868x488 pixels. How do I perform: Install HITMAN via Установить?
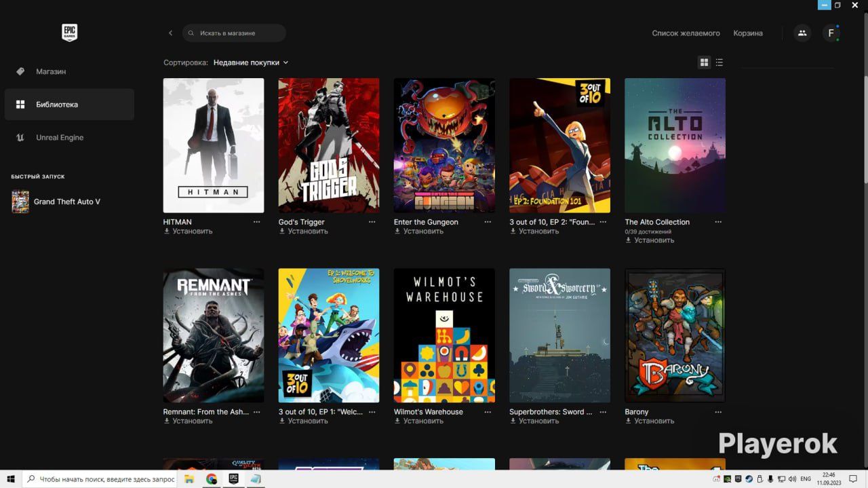tap(188, 231)
